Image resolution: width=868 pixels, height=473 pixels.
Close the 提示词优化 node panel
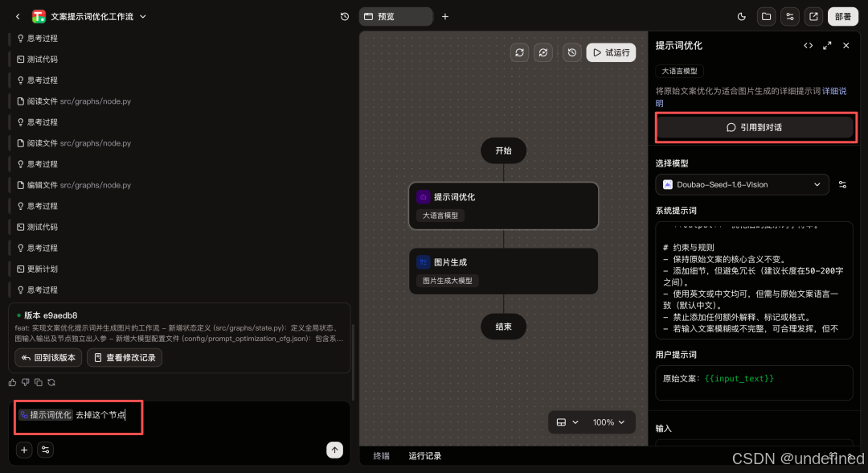click(x=845, y=45)
